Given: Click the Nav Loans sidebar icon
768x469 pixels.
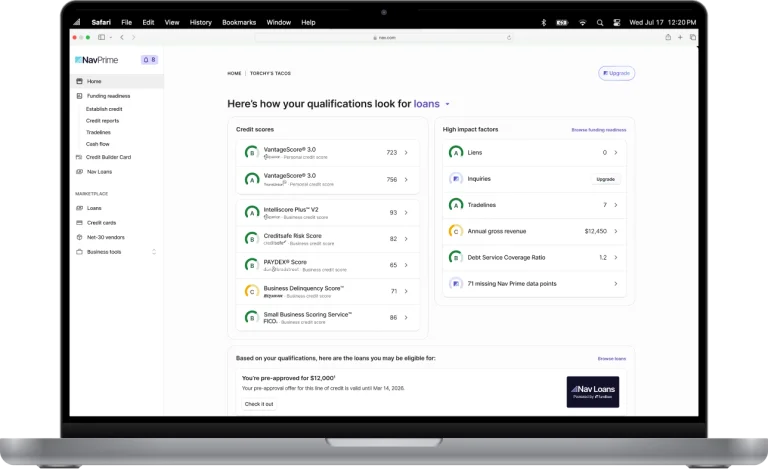Looking at the screenshot, I should tap(79, 172).
